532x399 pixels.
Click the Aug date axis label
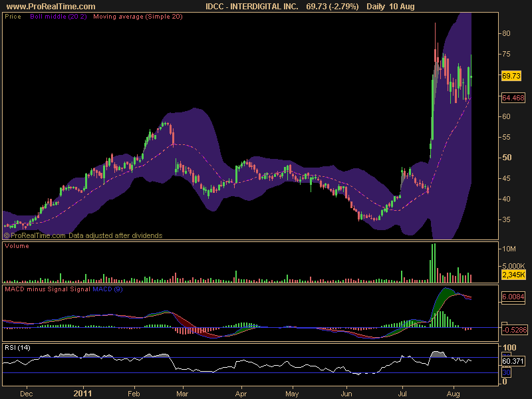point(453,394)
